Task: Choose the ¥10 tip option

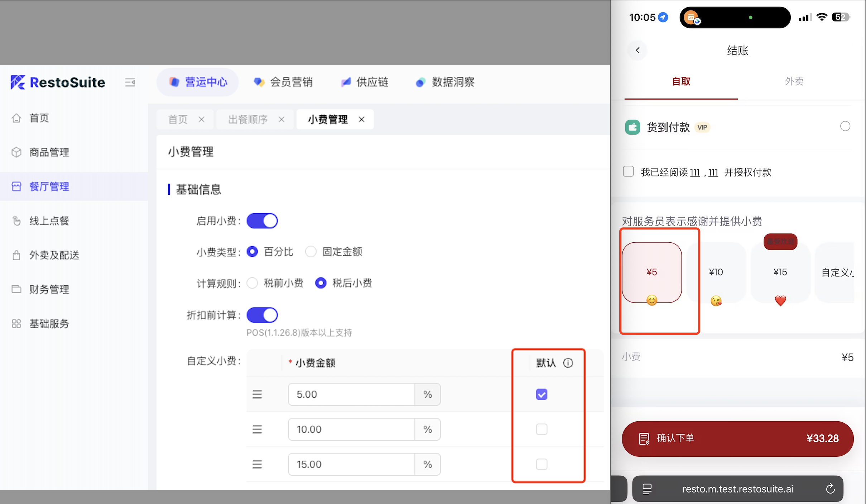Action: (x=716, y=272)
